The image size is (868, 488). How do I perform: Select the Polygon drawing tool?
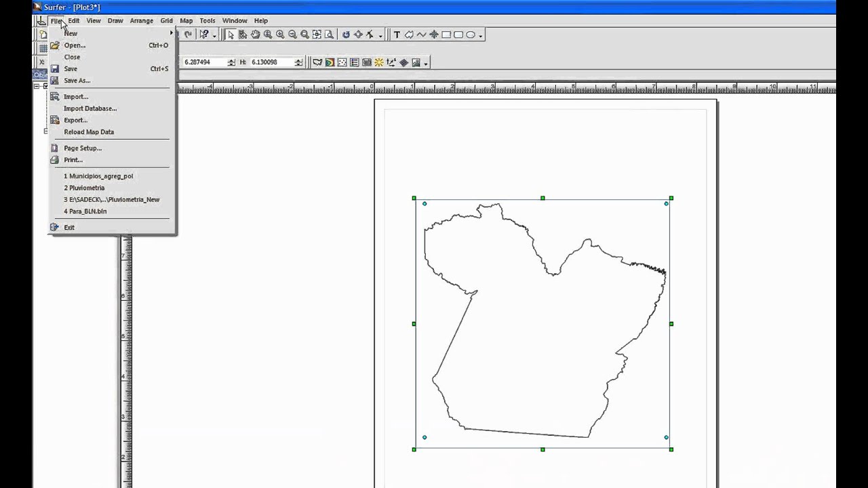tap(409, 35)
